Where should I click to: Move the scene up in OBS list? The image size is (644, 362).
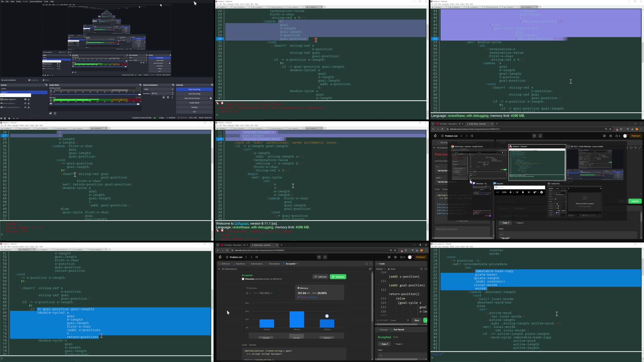point(13,119)
